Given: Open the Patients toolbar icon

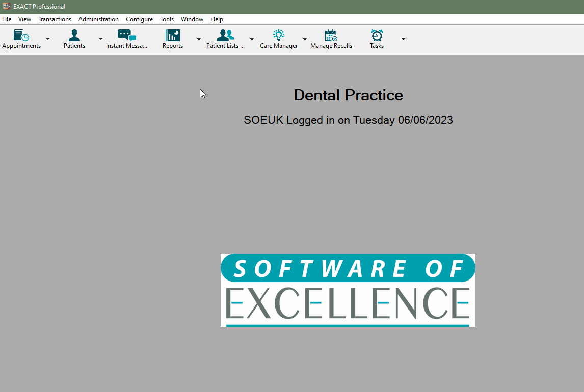Looking at the screenshot, I should tap(74, 35).
